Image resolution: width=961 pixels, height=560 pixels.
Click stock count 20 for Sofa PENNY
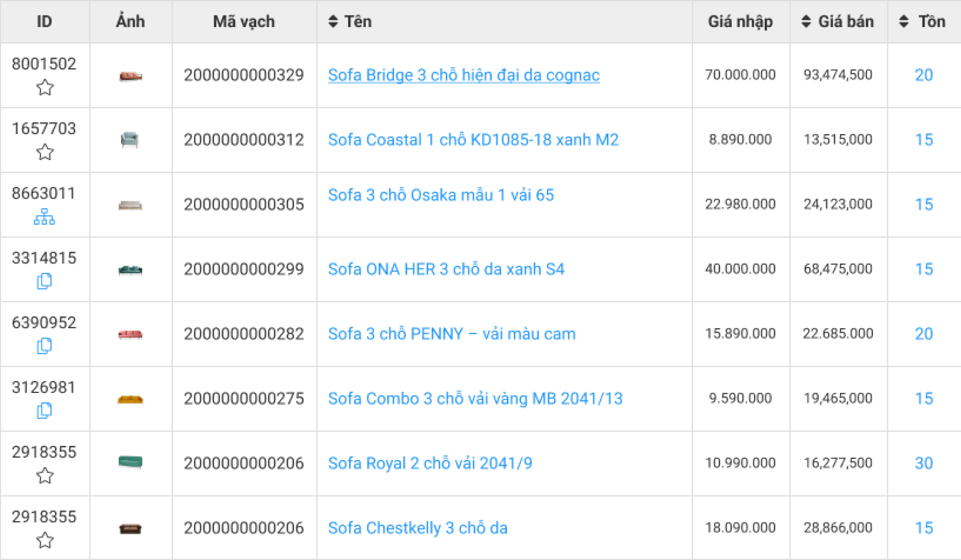coord(923,334)
